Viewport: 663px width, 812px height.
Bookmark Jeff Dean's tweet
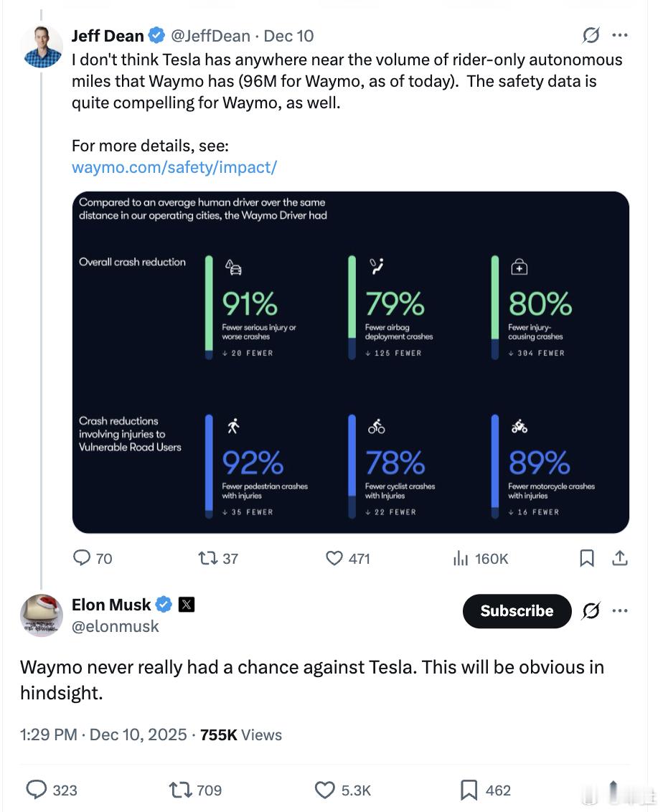click(x=587, y=558)
